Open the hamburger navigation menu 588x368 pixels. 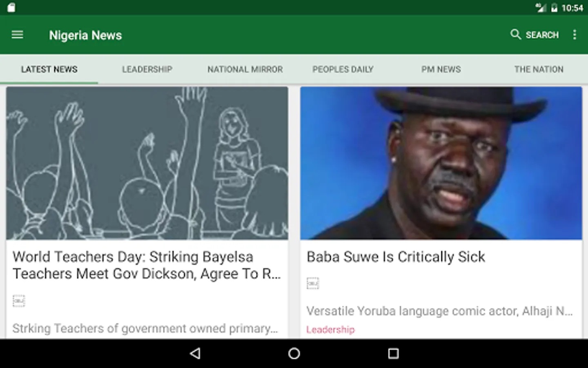[17, 35]
